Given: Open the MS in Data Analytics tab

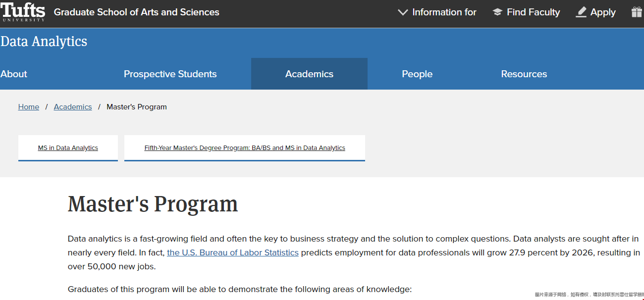Looking at the screenshot, I should tap(68, 148).
